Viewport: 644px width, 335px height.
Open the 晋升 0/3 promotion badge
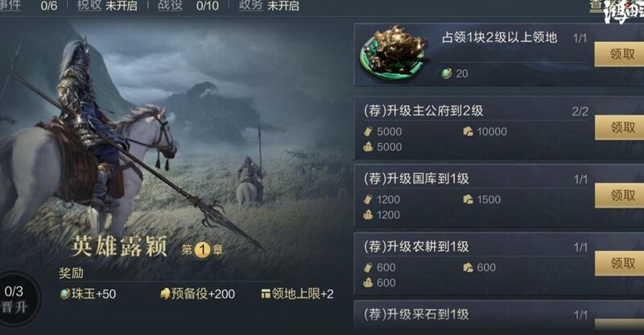pos(16,299)
